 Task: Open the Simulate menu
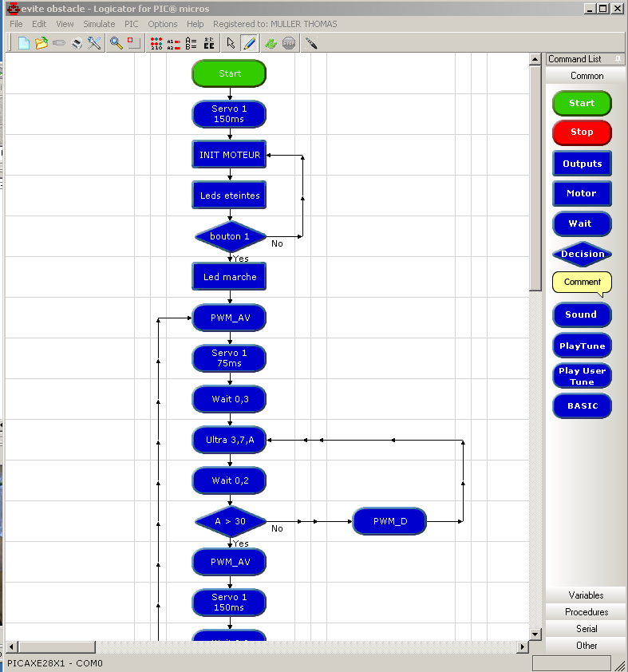click(99, 24)
